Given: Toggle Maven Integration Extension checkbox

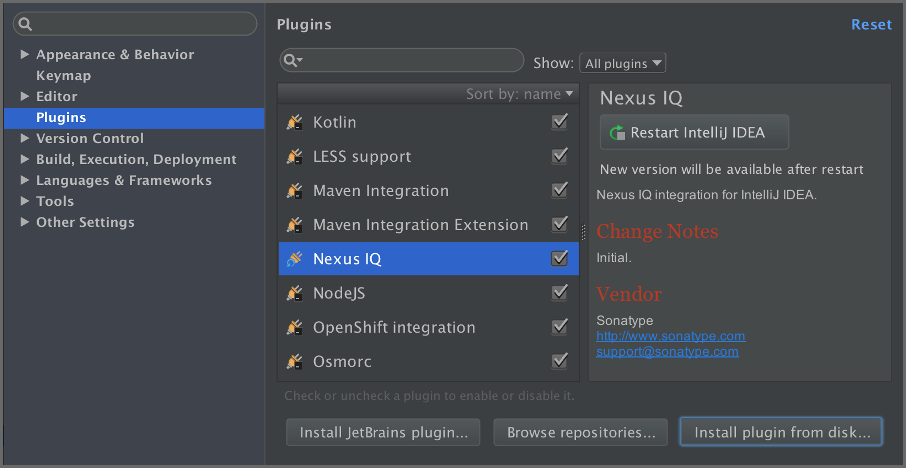Looking at the screenshot, I should [x=559, y=224].
